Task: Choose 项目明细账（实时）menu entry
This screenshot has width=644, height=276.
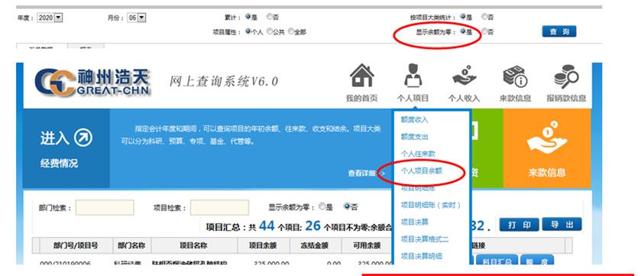Action: [x=431, y=205]
